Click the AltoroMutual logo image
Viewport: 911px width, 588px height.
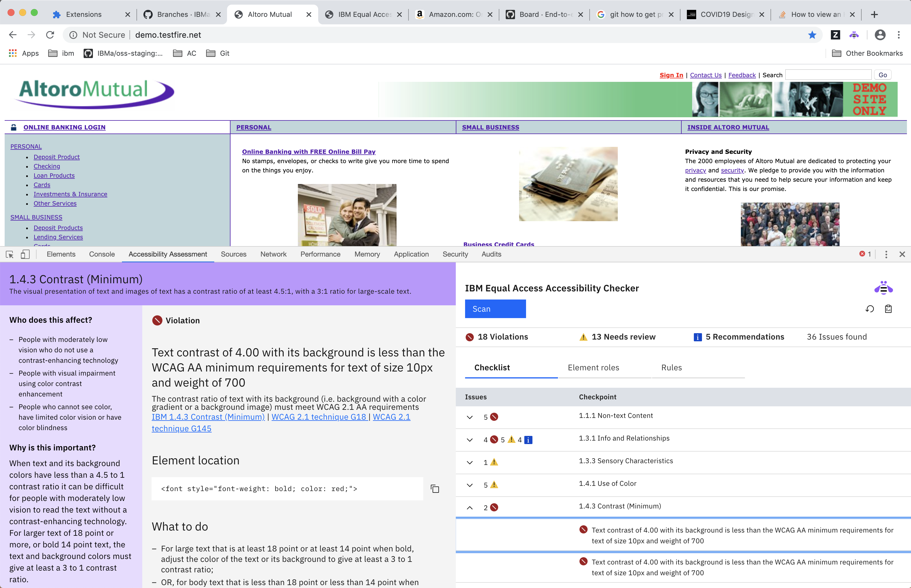point(94,94)
